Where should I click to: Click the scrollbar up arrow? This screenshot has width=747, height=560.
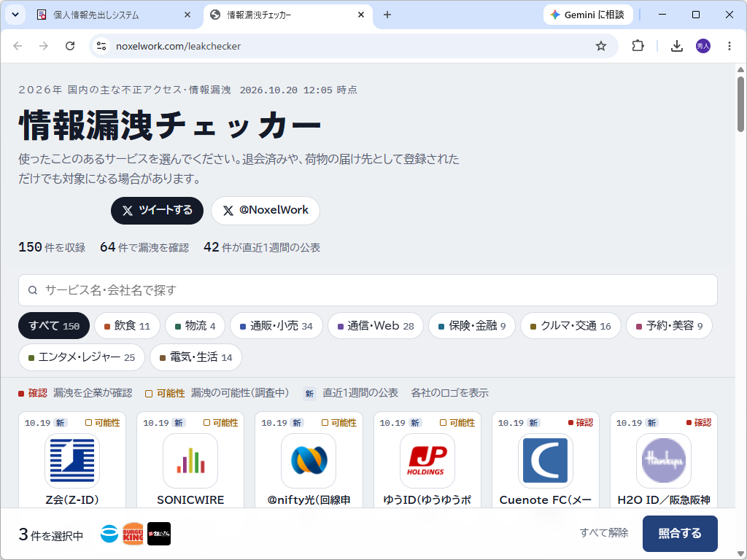click(x=740, y=69)
